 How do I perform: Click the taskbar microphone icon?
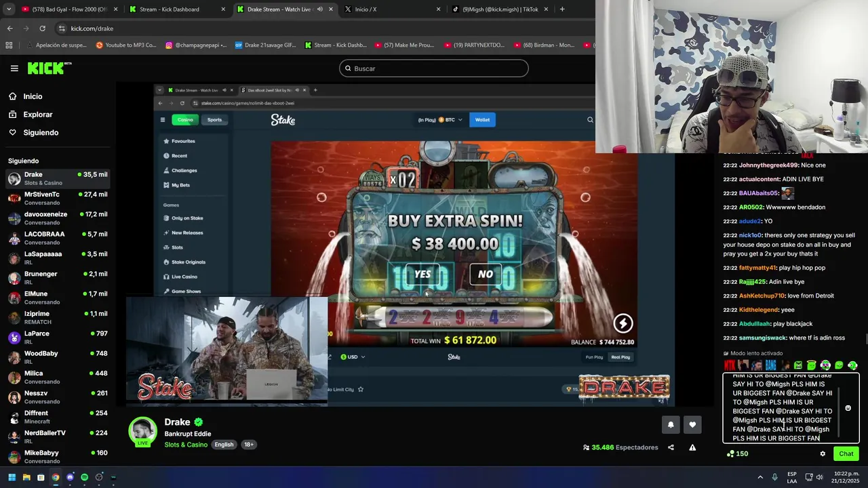pyautogui.click(x=774, y=477)
